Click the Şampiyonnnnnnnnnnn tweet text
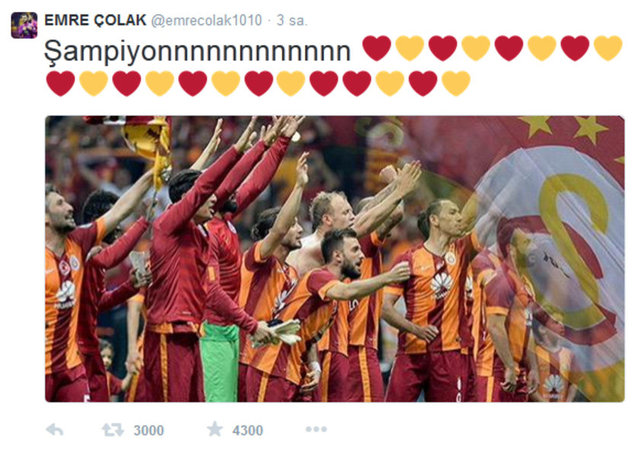The width and height of the screenshot is (640, 454). coord(197,52)
